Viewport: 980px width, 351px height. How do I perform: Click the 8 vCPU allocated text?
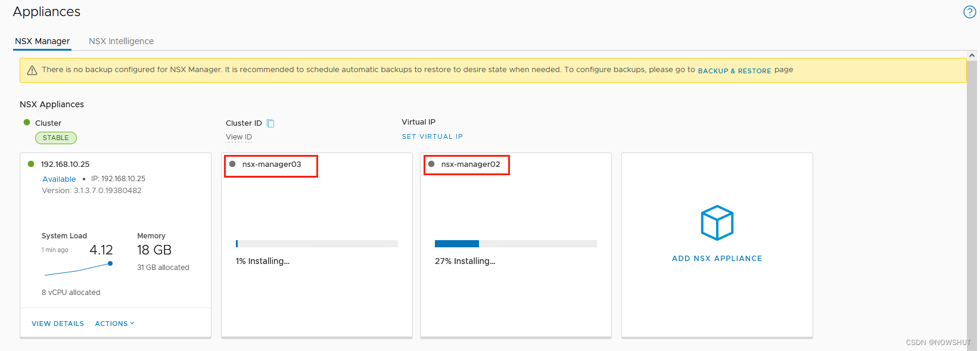pos(71,293)
